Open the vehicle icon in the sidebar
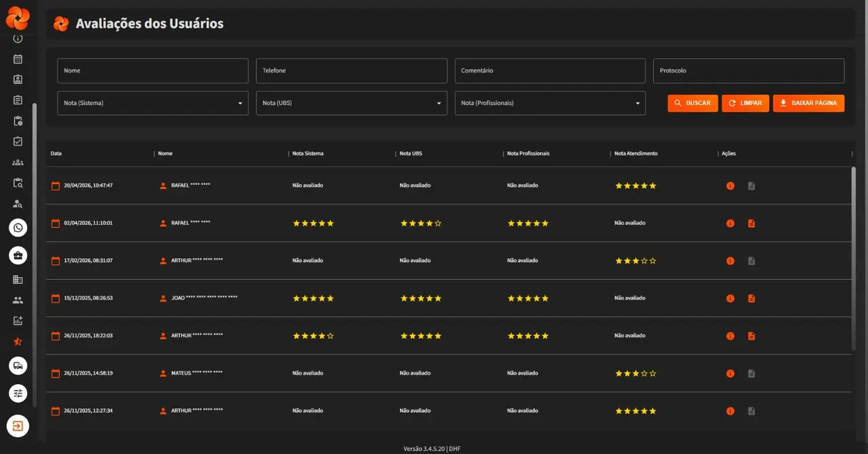The height and width of the screenshot is (454, 868). pyautogui.click(x=18, y=365)
